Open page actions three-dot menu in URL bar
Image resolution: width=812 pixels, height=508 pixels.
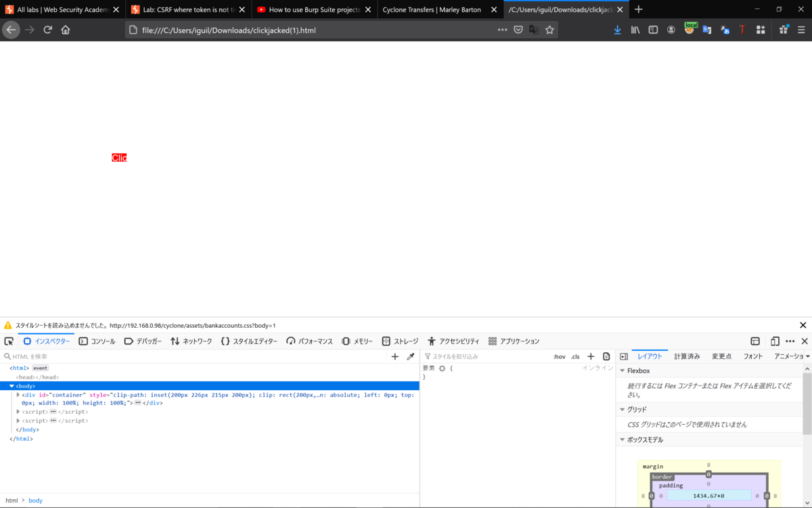[502, 30]
